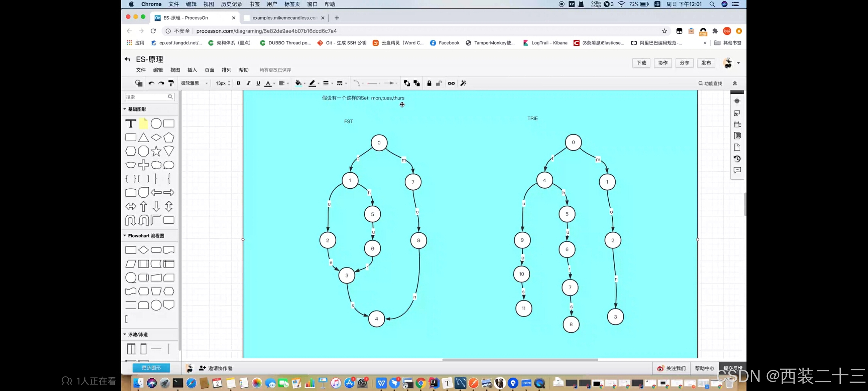This screenshot has width=868, height=391.
Task: Click the lock shape icon
Action: [x=429, y=83]
